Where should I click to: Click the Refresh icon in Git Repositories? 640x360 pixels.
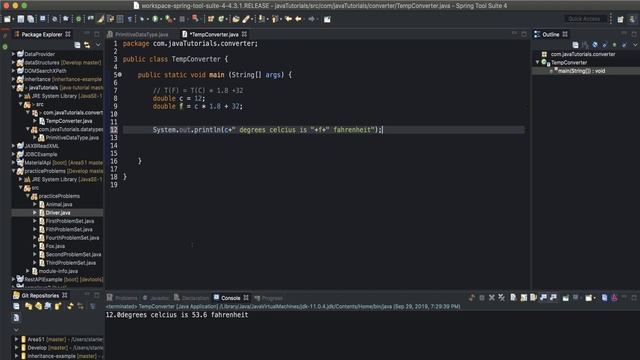(x=70, y=306)
